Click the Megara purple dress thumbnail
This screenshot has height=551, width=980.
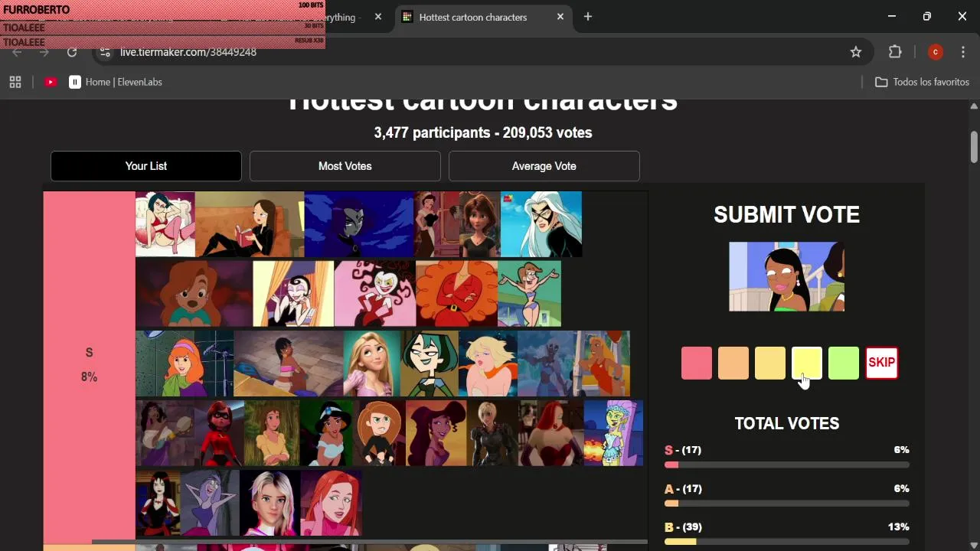pos(436,433)
